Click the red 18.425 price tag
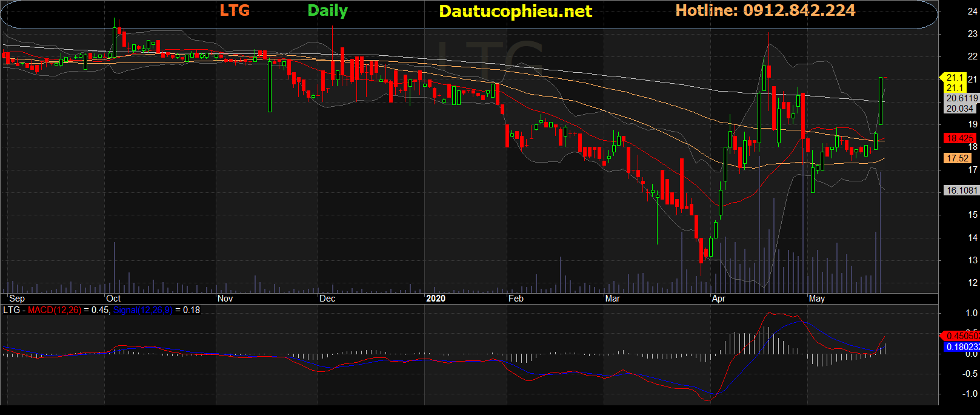Viewport: 980px width, 415px height. (960, 138)
